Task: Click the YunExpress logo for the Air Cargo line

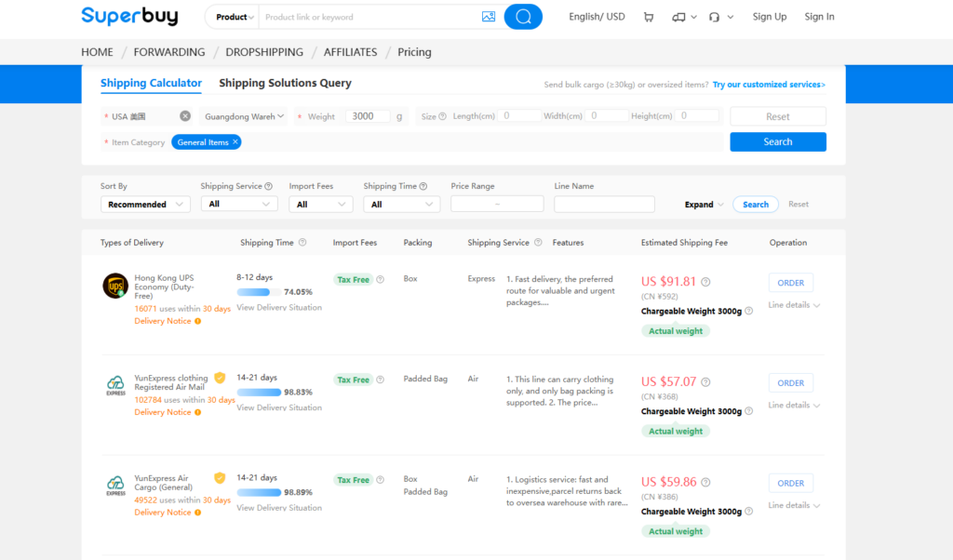Action: [115, 484]
